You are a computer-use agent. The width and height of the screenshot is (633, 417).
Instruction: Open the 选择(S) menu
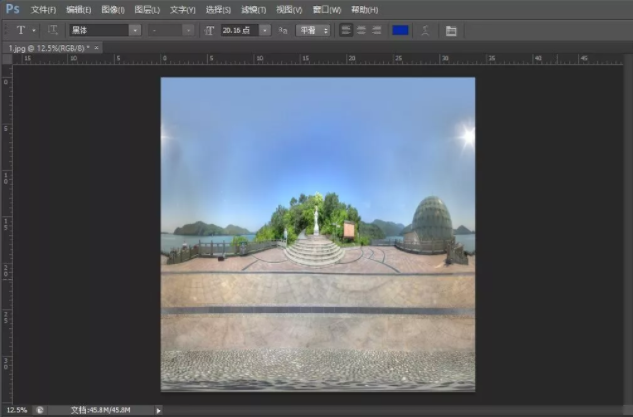[218, 10]
